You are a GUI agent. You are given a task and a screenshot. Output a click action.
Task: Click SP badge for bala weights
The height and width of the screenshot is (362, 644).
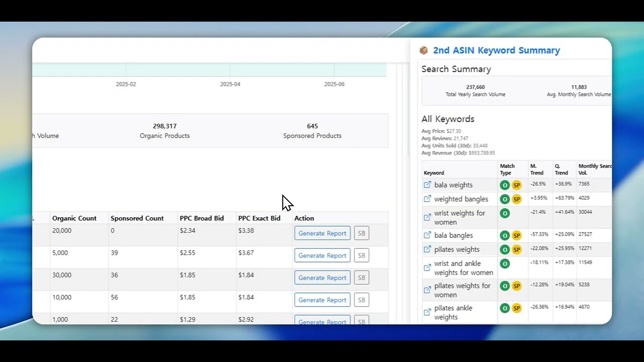click(517, 185)
